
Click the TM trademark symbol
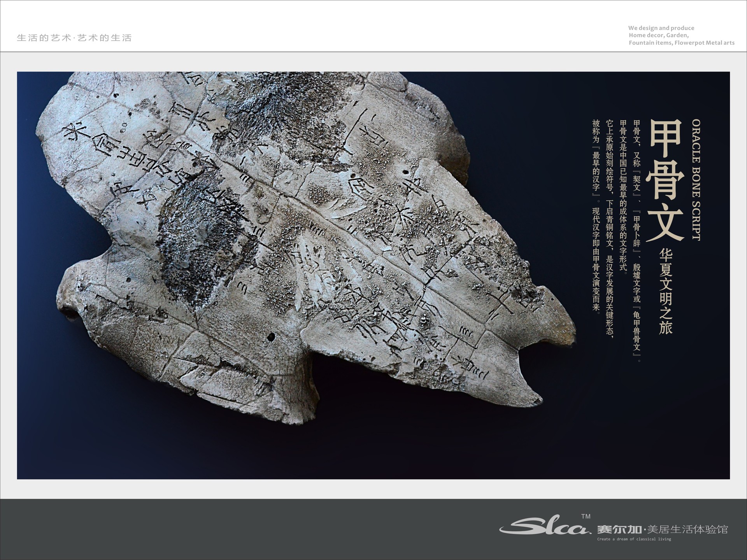586,516
